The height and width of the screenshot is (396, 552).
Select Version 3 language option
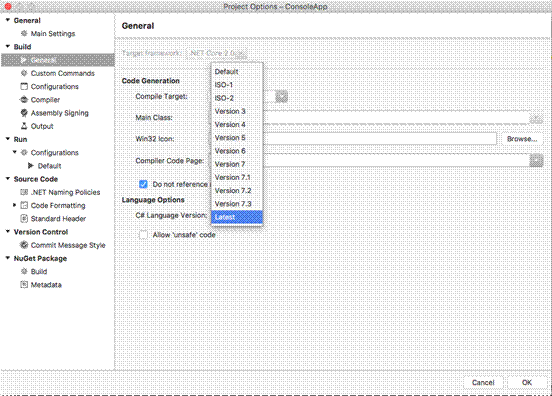click(237, 111)
